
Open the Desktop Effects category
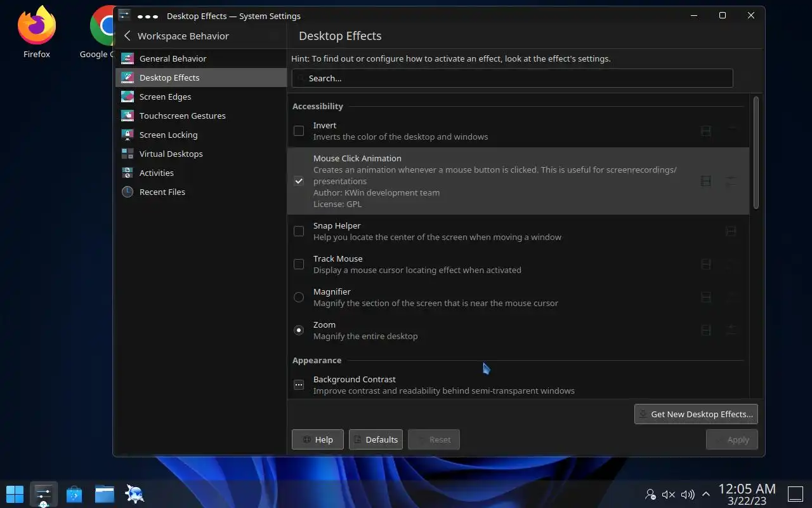(200, 77)
